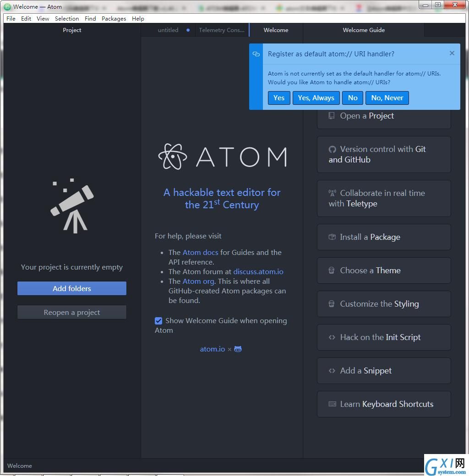Uncheck Show Welcome Guide when opening Atom
Image resolution: width=469 pixels, height=476 pixels.
point(158,320)
